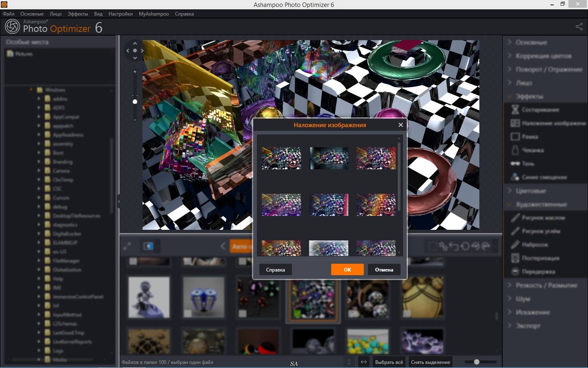Image resolution: width=588 pixels, height=368 pixels.
Task: Click the overlay dialog vertical scrollbar
Action: (x=399, y=177)
